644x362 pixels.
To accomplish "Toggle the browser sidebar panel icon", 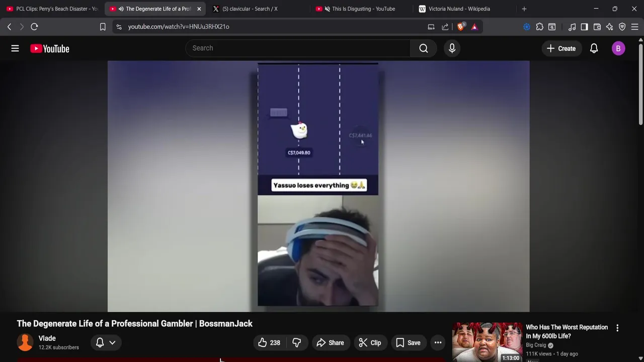I will [x=584, y=27].
